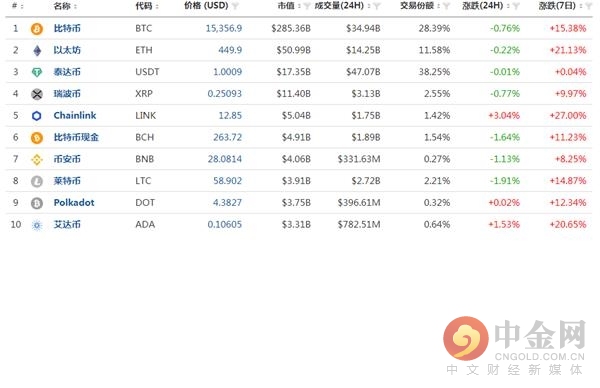Viewport: 600px width, 388px height.
Task: Click the XRP ripple coin icon
Action: (x=37, y=94)
